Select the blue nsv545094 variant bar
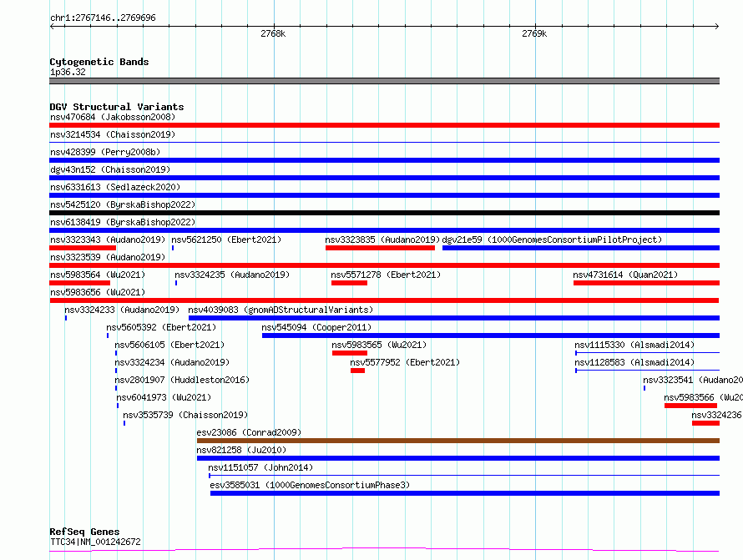The width and height of the screenshot is (743, 560). [491, 335]
